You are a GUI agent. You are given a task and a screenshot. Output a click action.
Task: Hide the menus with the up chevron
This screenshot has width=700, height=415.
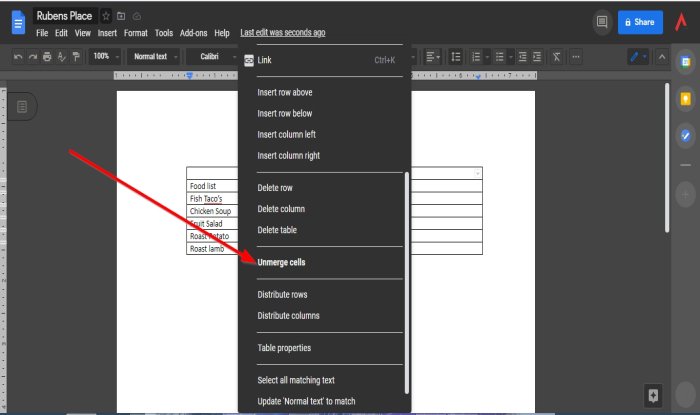point(662,57)
